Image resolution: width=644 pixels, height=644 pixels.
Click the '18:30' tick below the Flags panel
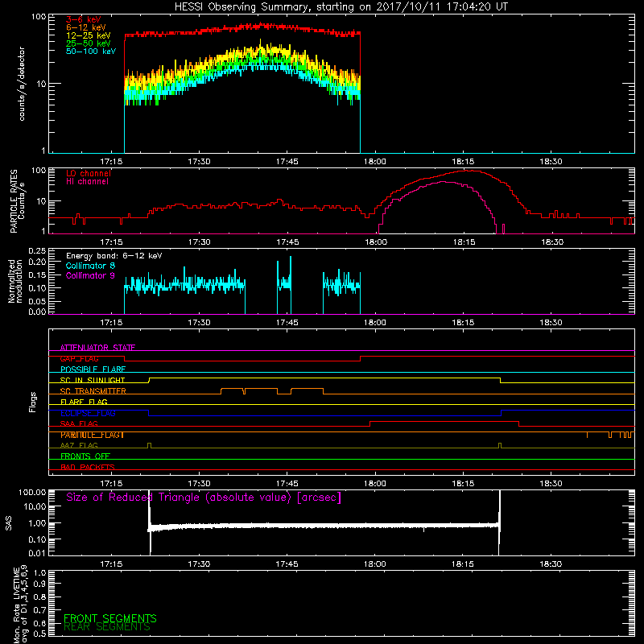click(x=551, y=484)
